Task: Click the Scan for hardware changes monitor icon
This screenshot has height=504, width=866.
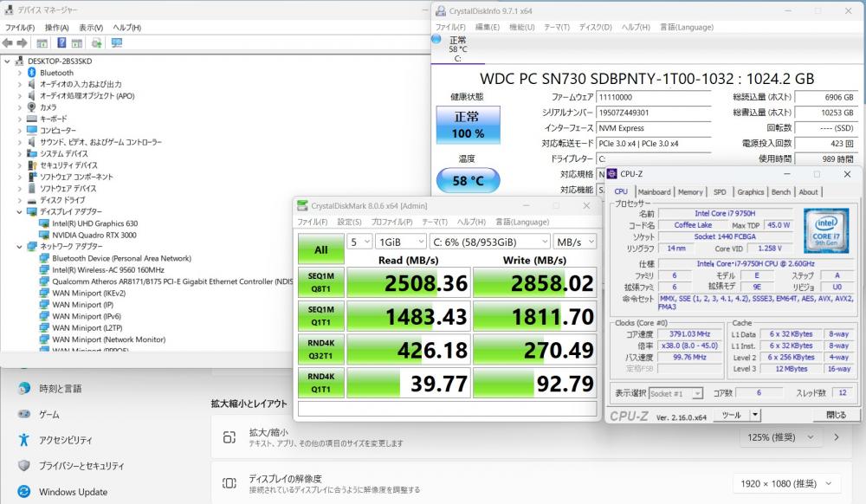Action: 117,43
